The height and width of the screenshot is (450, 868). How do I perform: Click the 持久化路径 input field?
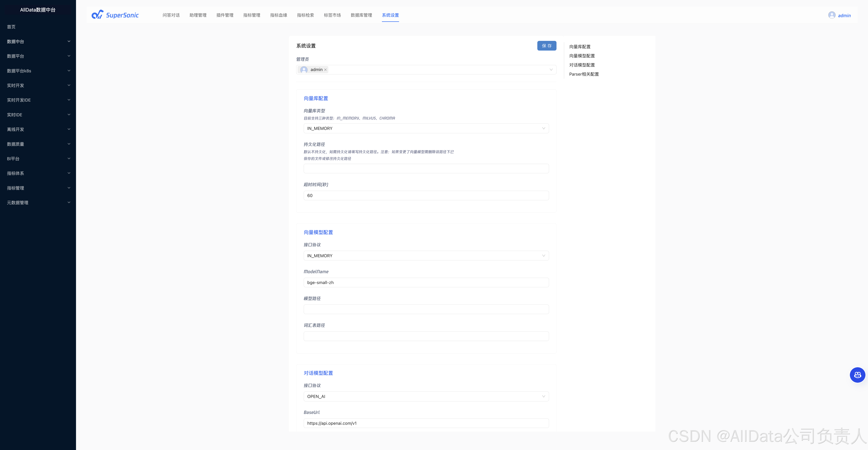(426, 168)
